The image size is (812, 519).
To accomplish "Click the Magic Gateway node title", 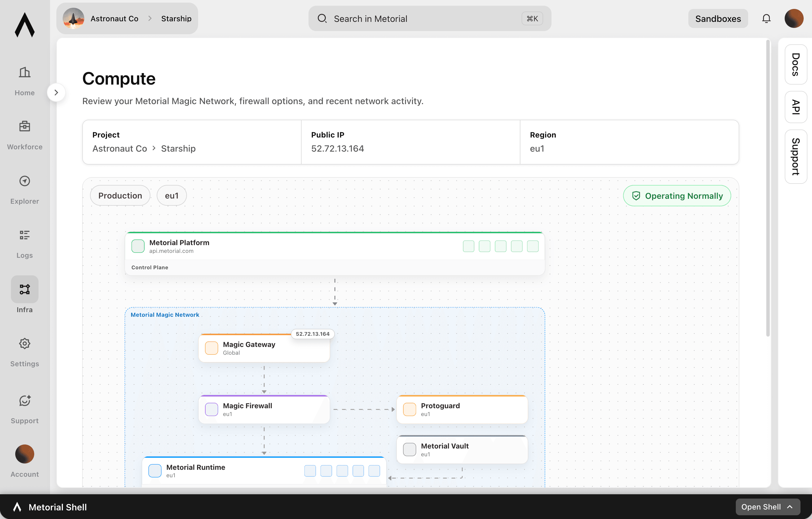I will click(249, 345).
